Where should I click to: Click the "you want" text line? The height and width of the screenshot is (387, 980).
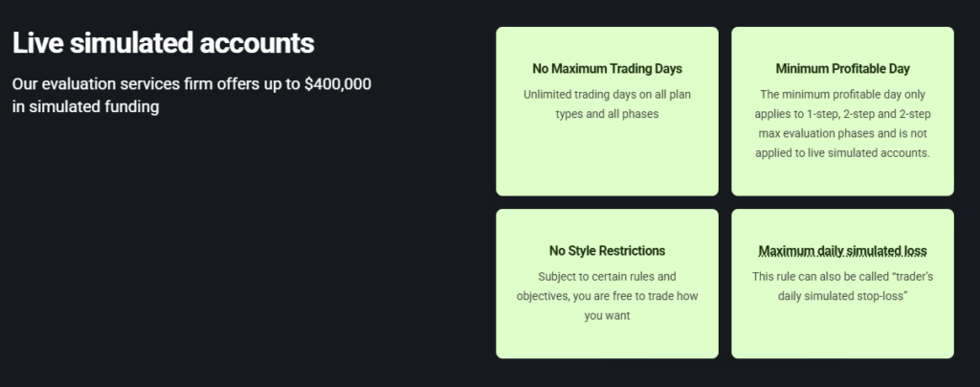click(x=607, y=314)
